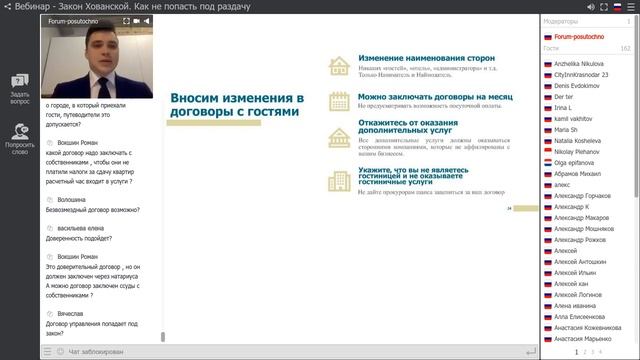The height and width of the screenshot is (360, 640).
Task: Click the share icon beside webinar title
Action: tap(7, 7)
